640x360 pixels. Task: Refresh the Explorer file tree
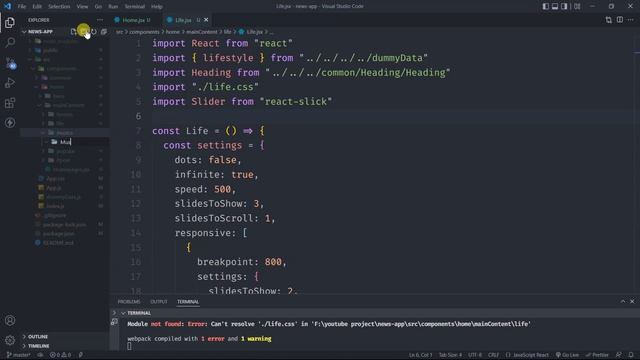coord(93,31)
